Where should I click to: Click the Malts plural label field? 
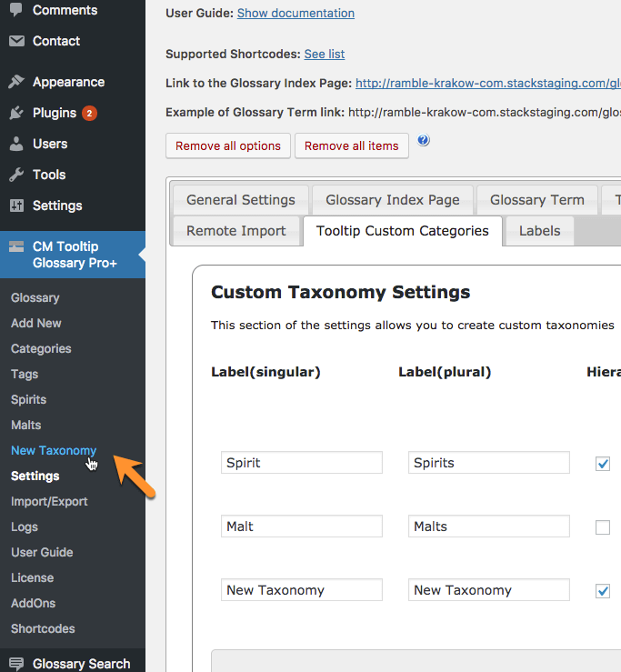tap(488, 527)
